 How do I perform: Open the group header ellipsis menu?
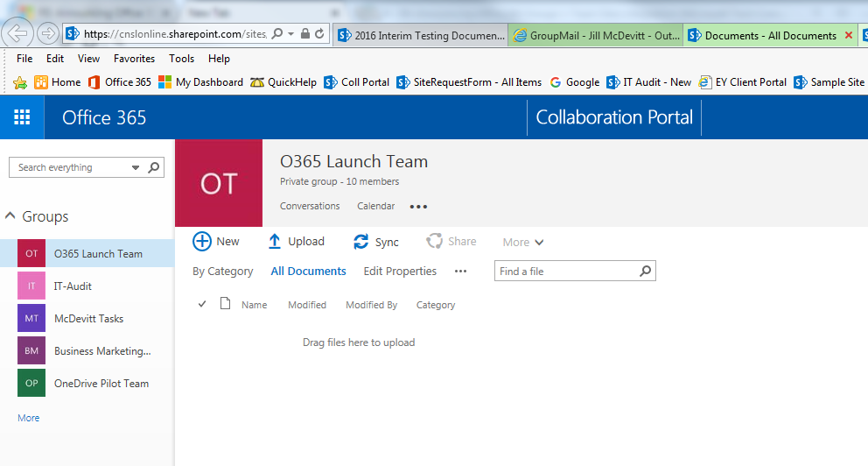[x=418, y=207]
